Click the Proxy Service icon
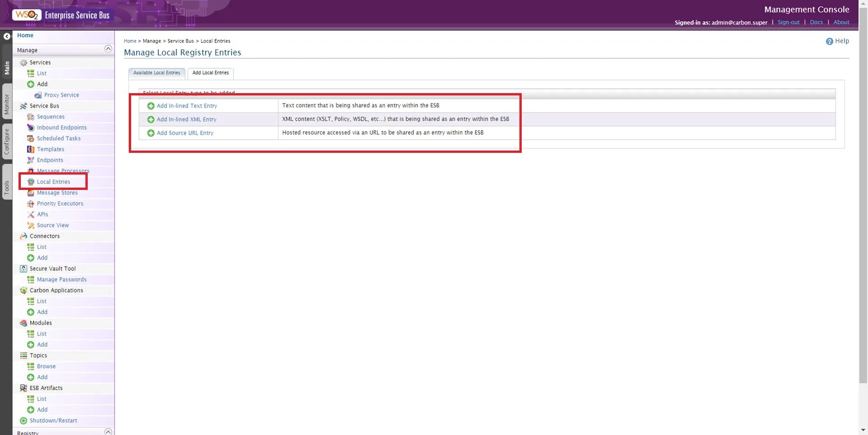The width and height of the screenshot is (868, 435). pos(38,95)
